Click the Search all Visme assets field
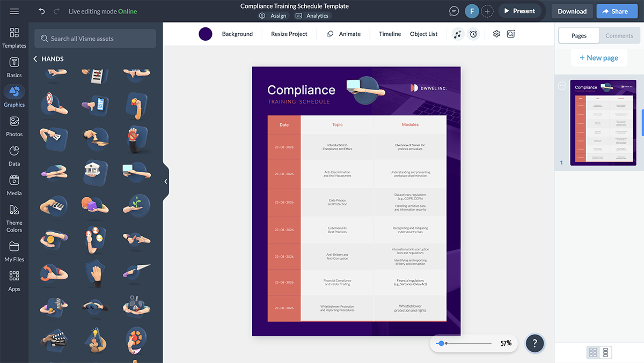Image resolution: width=644 pixels, height=363 pixels. [x=96, y=39]
